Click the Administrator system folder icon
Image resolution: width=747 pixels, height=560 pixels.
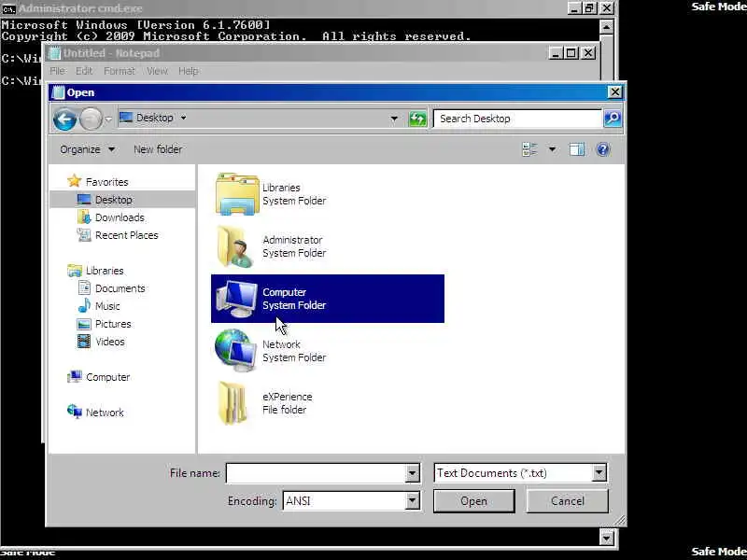(235, 246)
